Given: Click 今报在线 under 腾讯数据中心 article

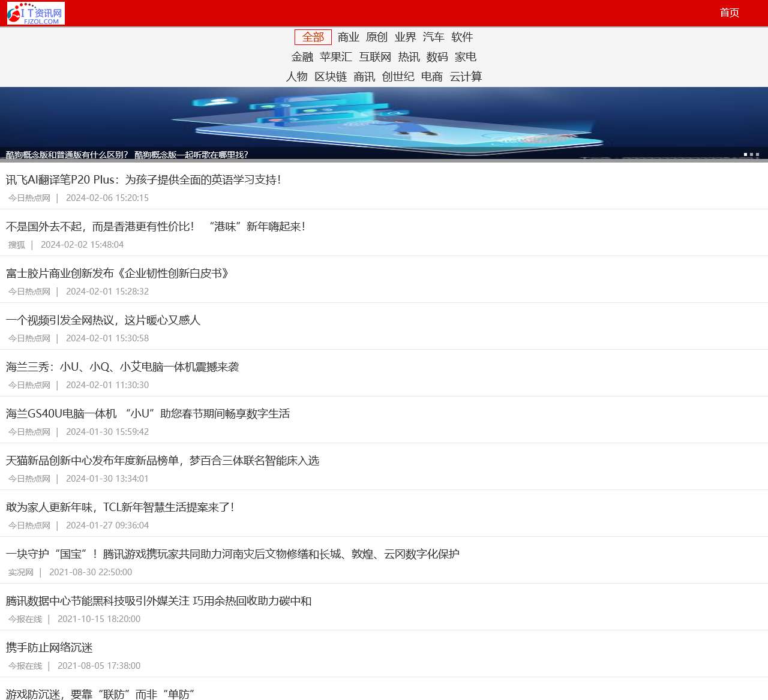Looking at the screenshot, I should click(x=25, y=619).
